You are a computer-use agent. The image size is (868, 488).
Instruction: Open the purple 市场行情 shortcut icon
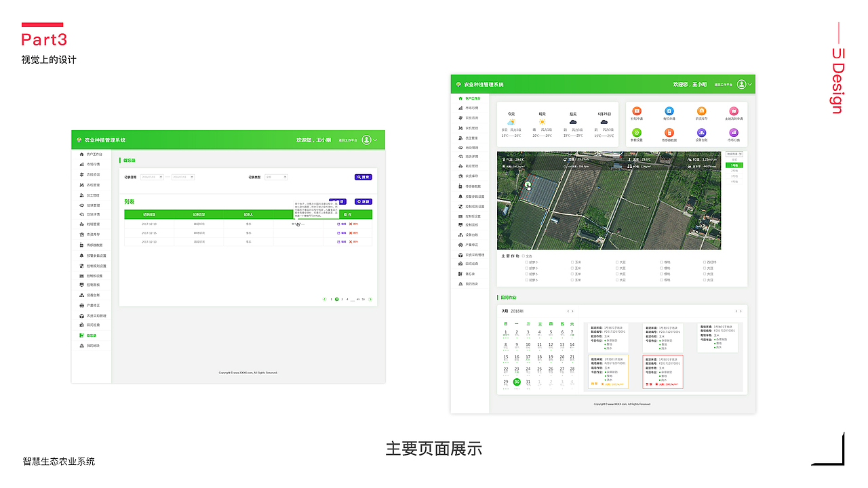734,133
